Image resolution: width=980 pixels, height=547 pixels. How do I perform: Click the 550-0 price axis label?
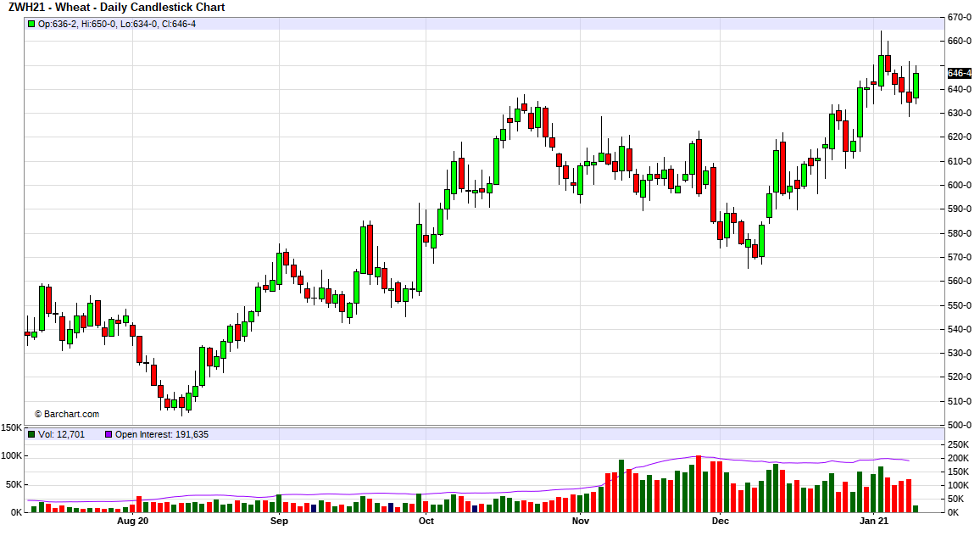pos(960,305)
